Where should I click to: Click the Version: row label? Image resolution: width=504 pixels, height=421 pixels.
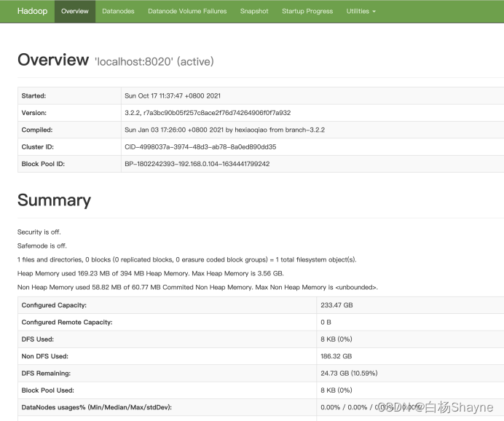pos(34,113)
